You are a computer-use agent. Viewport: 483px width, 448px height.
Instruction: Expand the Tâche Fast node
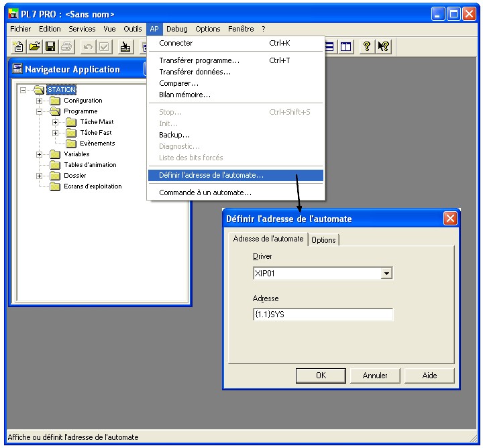[55, 133]
